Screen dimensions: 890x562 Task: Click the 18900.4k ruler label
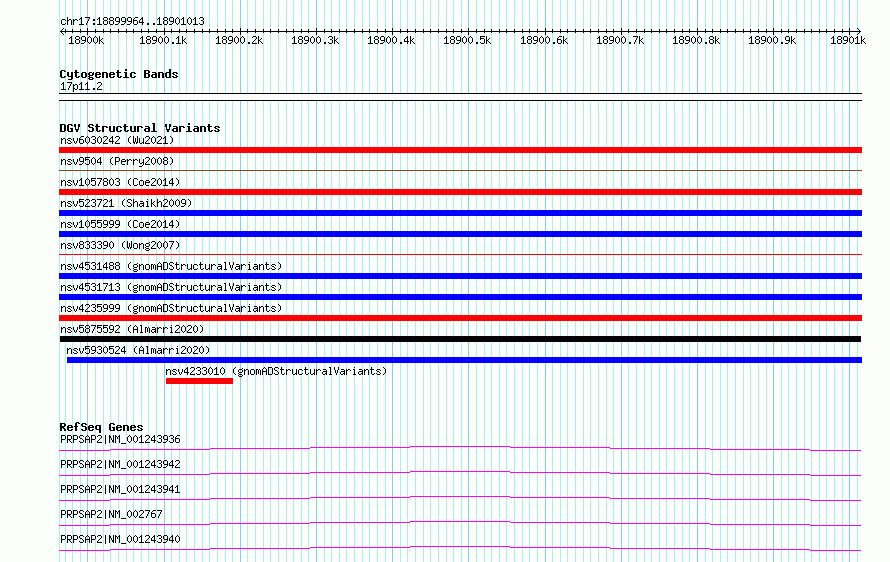391,40
